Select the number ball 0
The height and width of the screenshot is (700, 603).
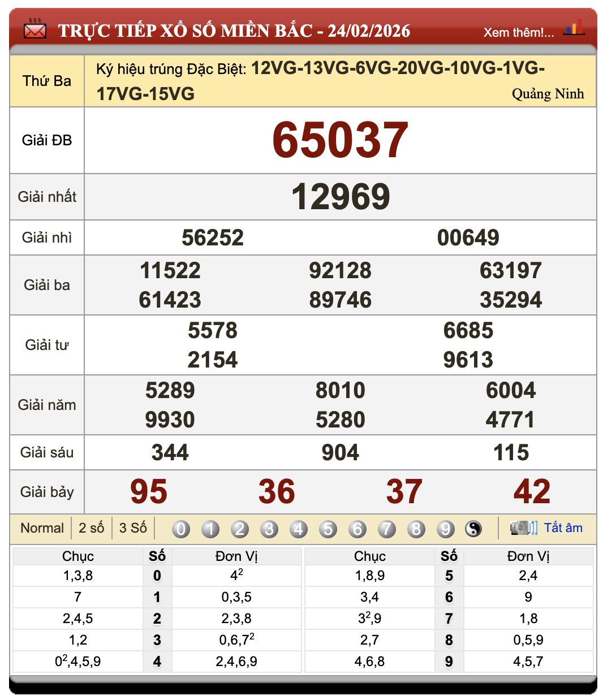click(181, 528)
